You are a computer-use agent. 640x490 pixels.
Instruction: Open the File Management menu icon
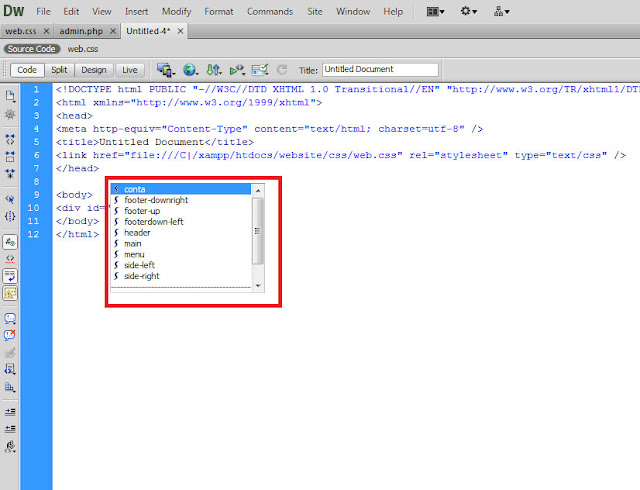point(213,70)
